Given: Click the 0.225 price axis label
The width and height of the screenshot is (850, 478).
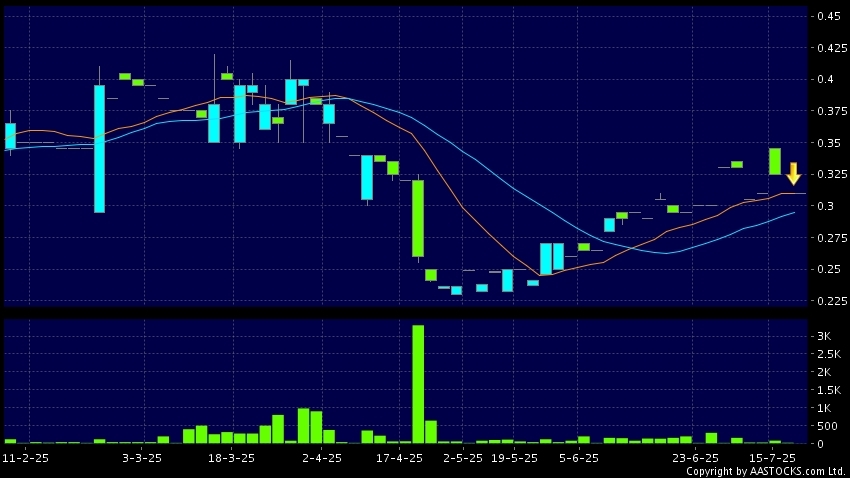Looking at the screenshot, I should [x=832, y=301].
